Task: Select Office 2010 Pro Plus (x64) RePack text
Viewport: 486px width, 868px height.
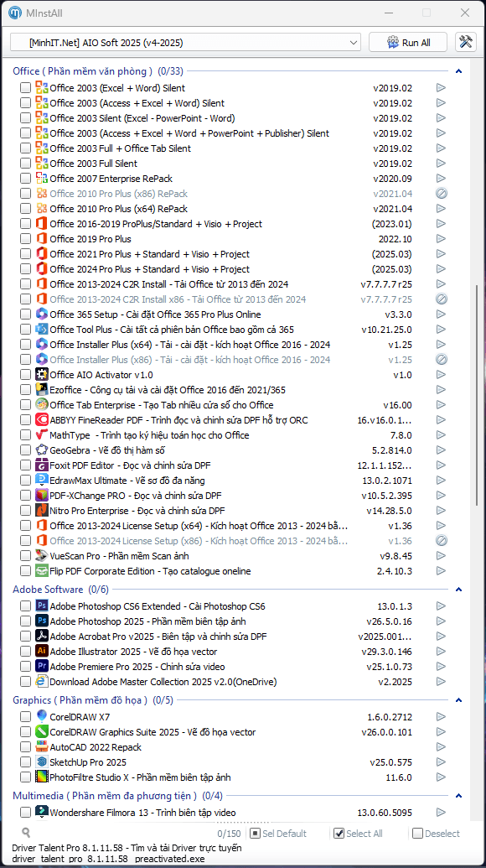Action: coord(118,209)
